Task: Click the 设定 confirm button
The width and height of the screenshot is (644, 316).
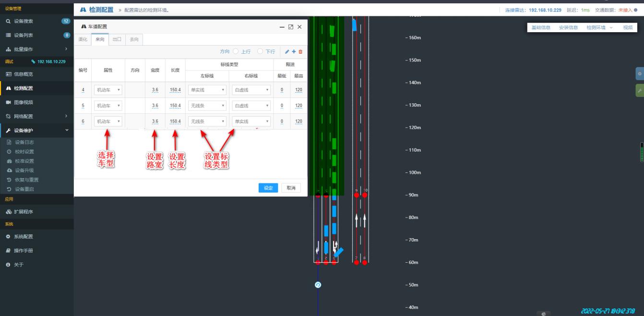Action: coord(268,188)
